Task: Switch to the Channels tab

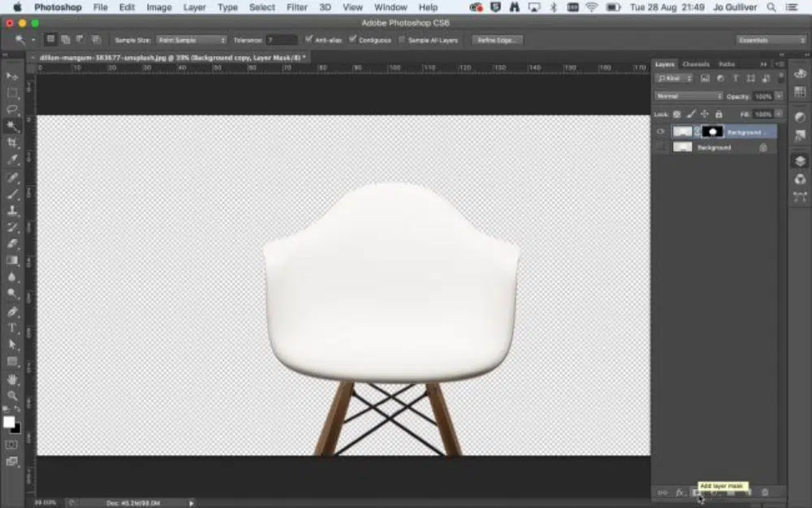Action: [x=695, y=64]
